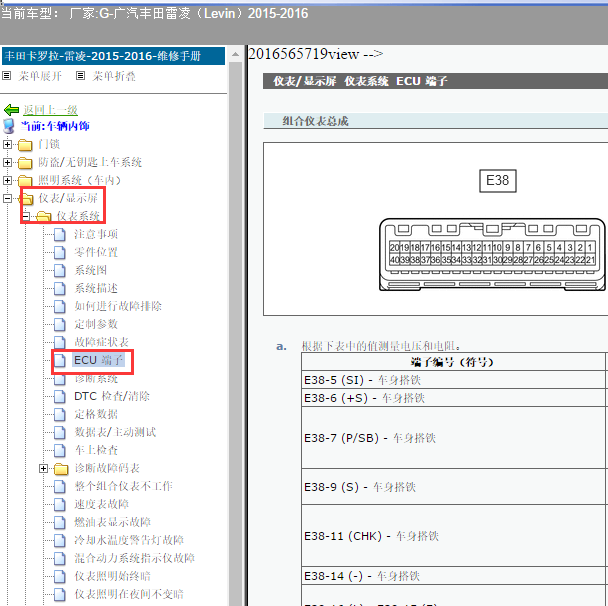Open the 数据表/主动测试 entry
The image size is (608, 606).
(x=115, y=432)
